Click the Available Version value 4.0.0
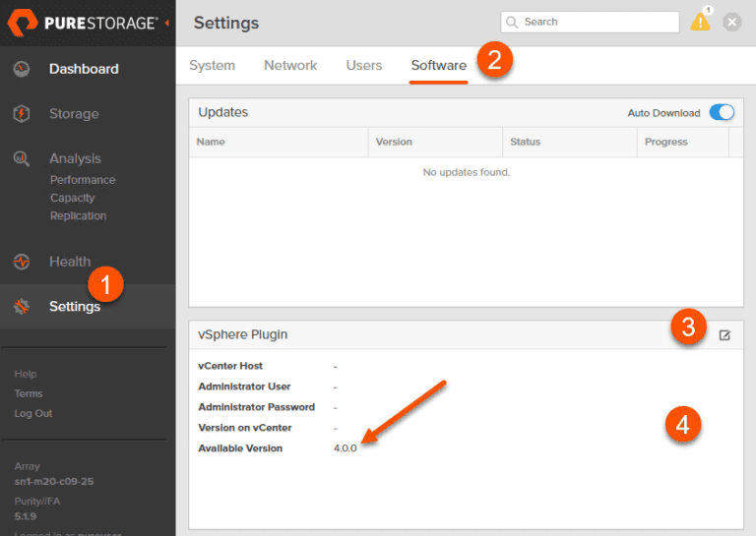 click(346, 448)
